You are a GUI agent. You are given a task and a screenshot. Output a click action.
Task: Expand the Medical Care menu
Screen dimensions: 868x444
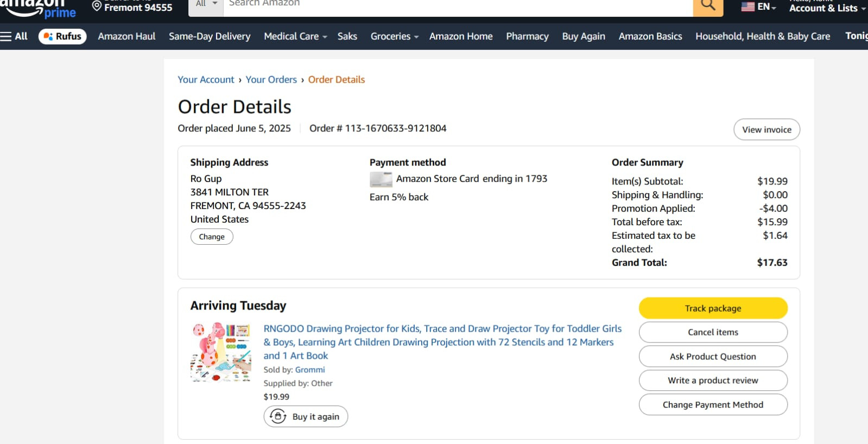click(x=295, y=36)
